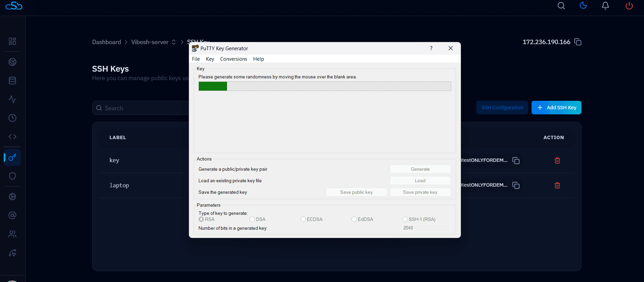Open the Key menu in PuTTY Key Generator

pos(210,59)
